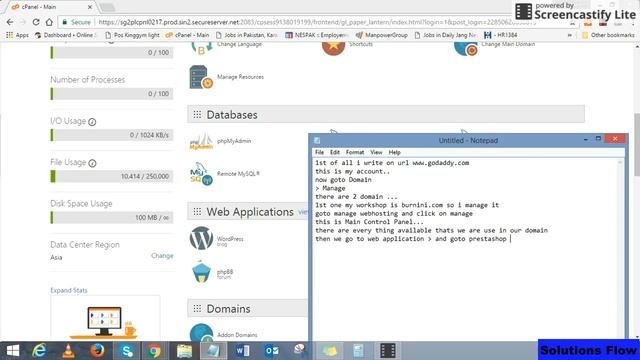Open File Explorer from taskbar

point(184,351)
